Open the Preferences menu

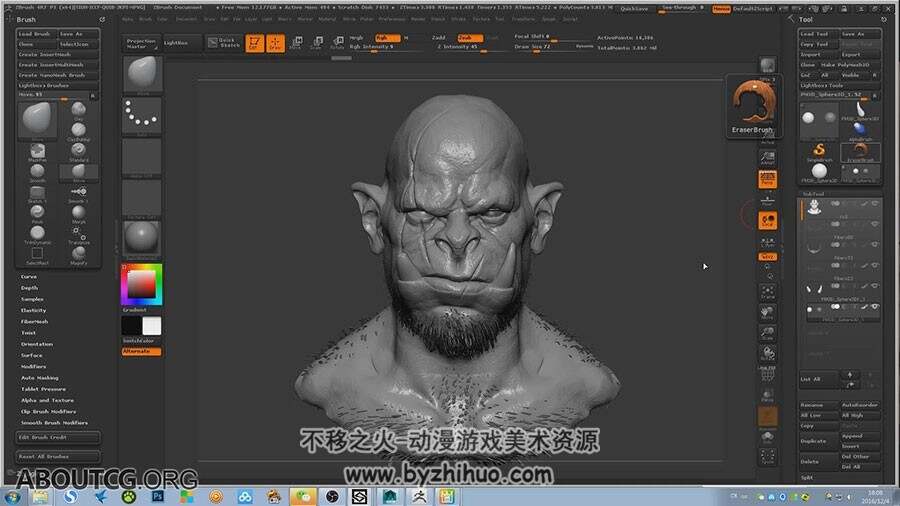[391, 19]
